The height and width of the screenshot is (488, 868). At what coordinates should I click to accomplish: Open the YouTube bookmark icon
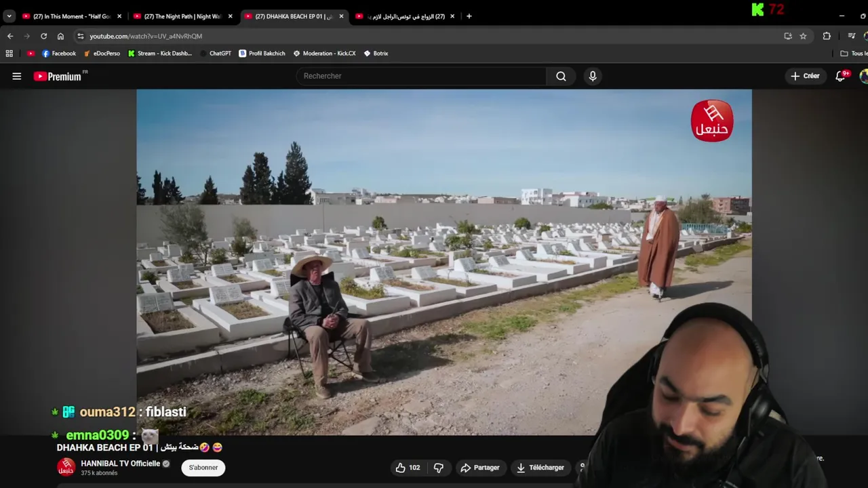click(31, 54)
